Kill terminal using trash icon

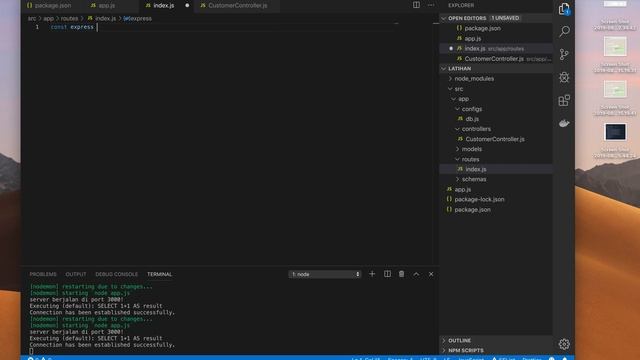(401, 274)
